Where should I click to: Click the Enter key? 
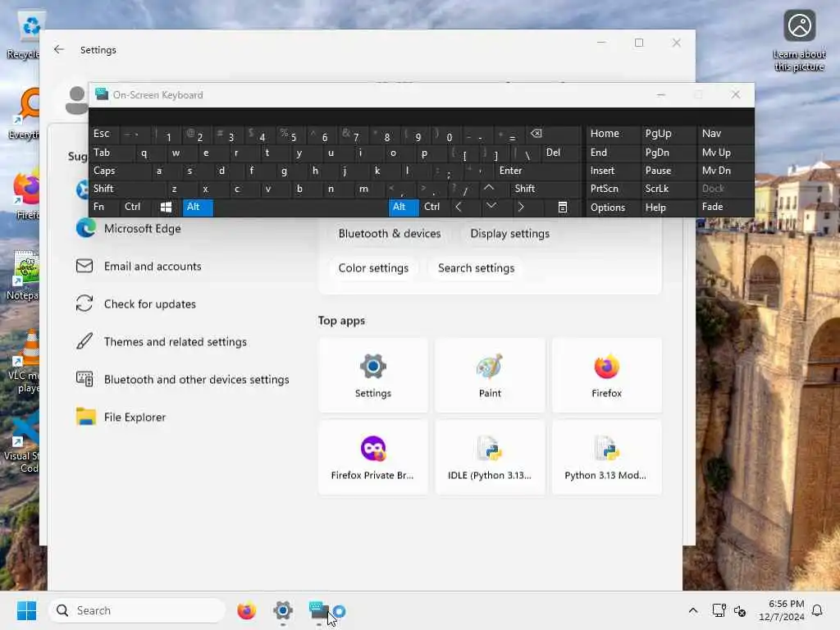[538, 171]
